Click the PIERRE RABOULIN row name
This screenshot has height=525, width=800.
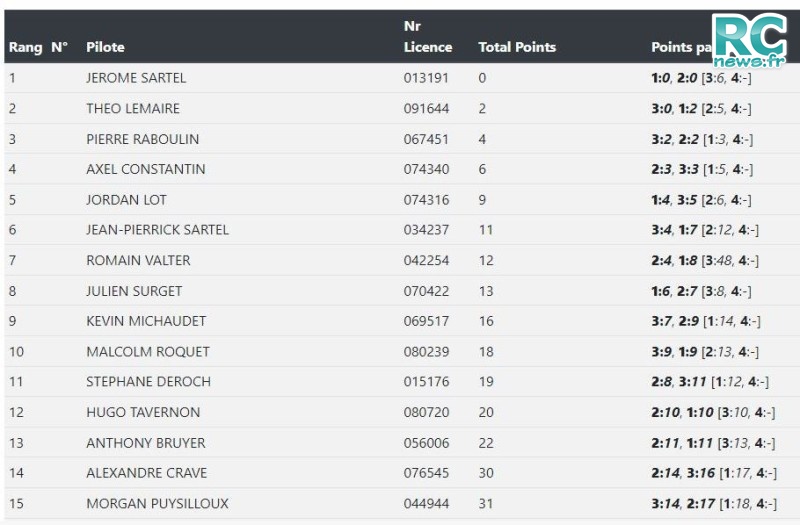pos(142,139)
